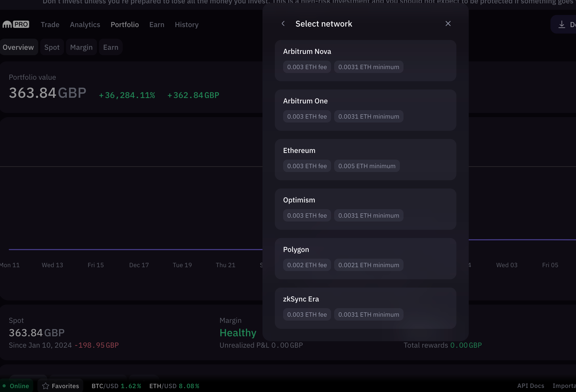Choose the Ethereum network
This screenshot has width=576, height=392.
(x=365, y=160)
